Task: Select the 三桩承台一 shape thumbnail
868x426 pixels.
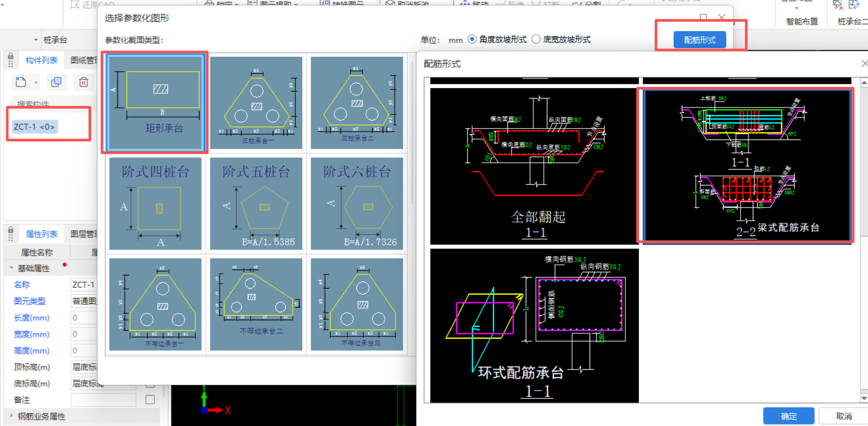Action: coord(256,103)
